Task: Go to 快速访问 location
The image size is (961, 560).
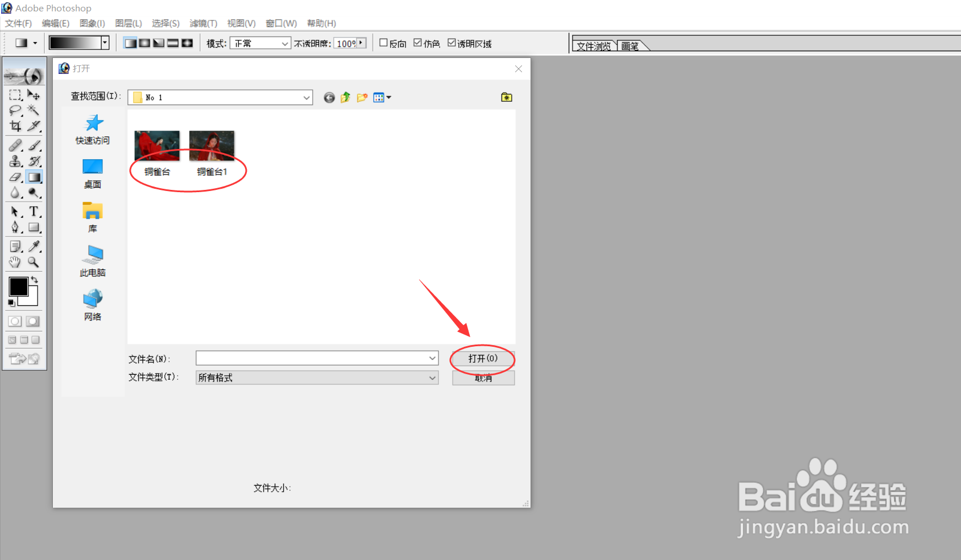Action: tap(93, 130)
